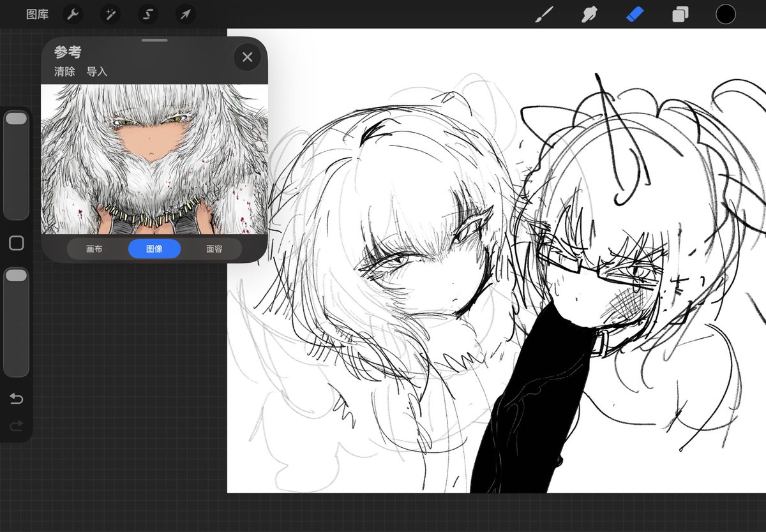Click the brush opacity slider
This screenshot has height=532, width=766.
click(16, 322)
